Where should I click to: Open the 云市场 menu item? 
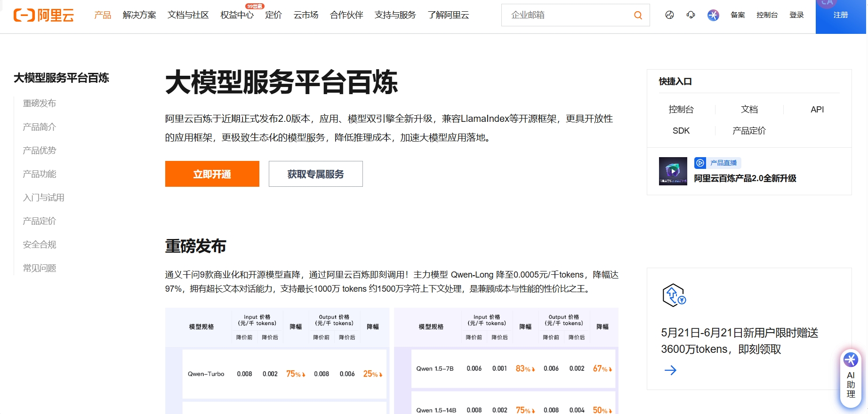click(306, 15)
